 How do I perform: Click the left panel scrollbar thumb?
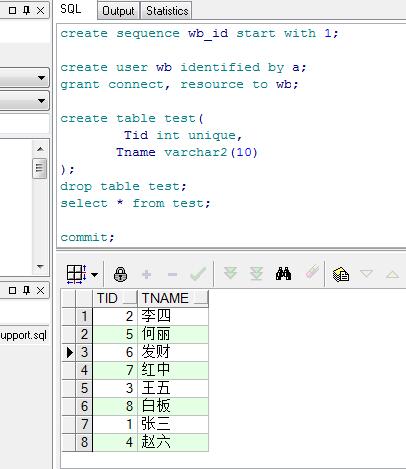pyautogui.click(x=40, y=168)
